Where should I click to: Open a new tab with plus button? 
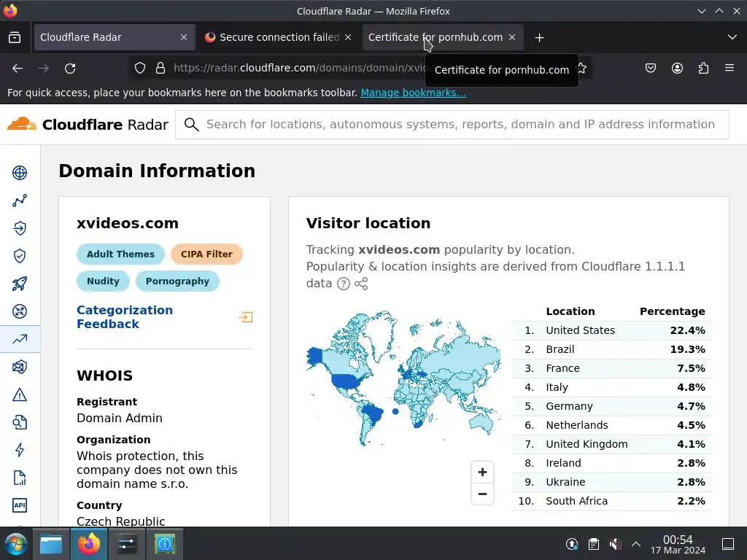[539, 38]
